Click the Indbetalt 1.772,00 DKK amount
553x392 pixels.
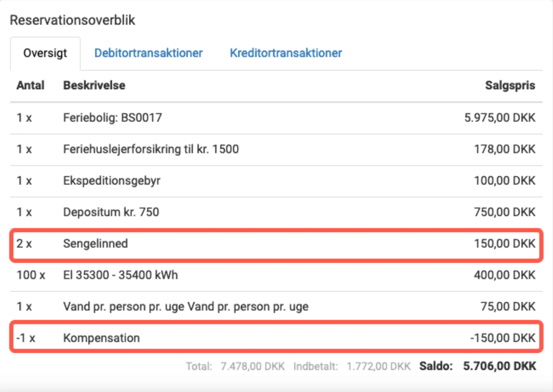(x=378, y=366)
